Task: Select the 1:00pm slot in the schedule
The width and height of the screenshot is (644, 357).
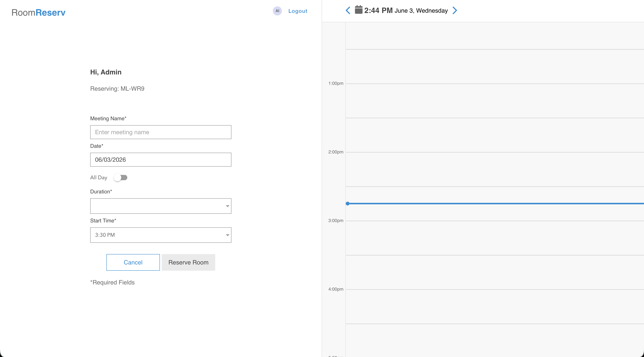Action: coord(494,101)
